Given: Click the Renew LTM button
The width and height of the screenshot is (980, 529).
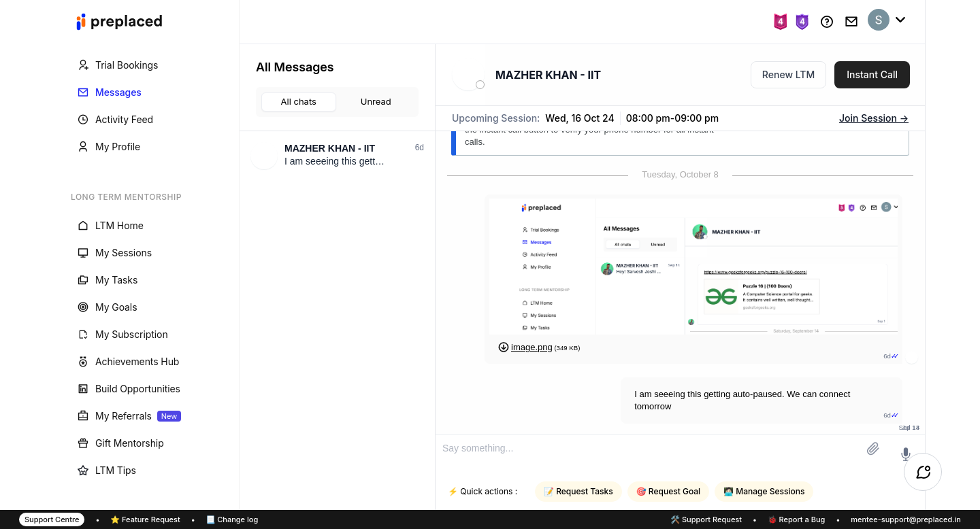Looking at the screenshot, I should point(788,75).
